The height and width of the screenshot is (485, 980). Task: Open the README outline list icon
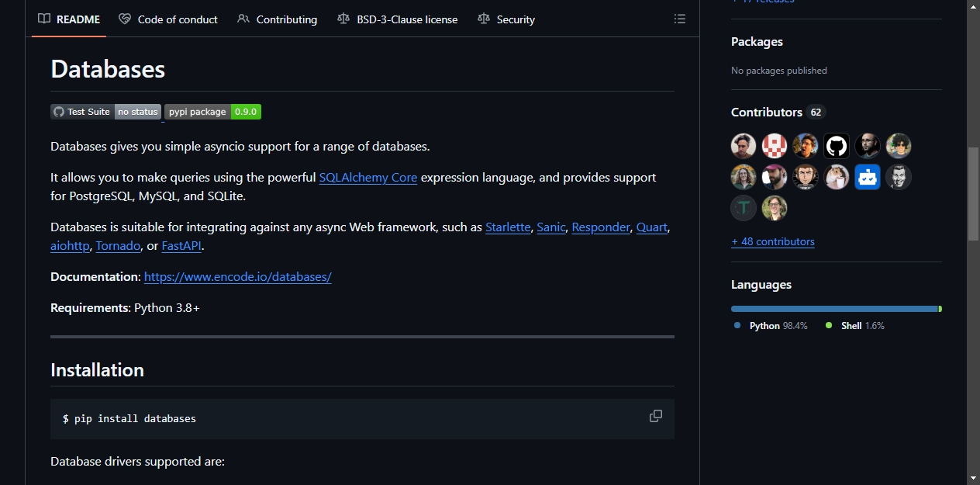(x=680, y=19)
